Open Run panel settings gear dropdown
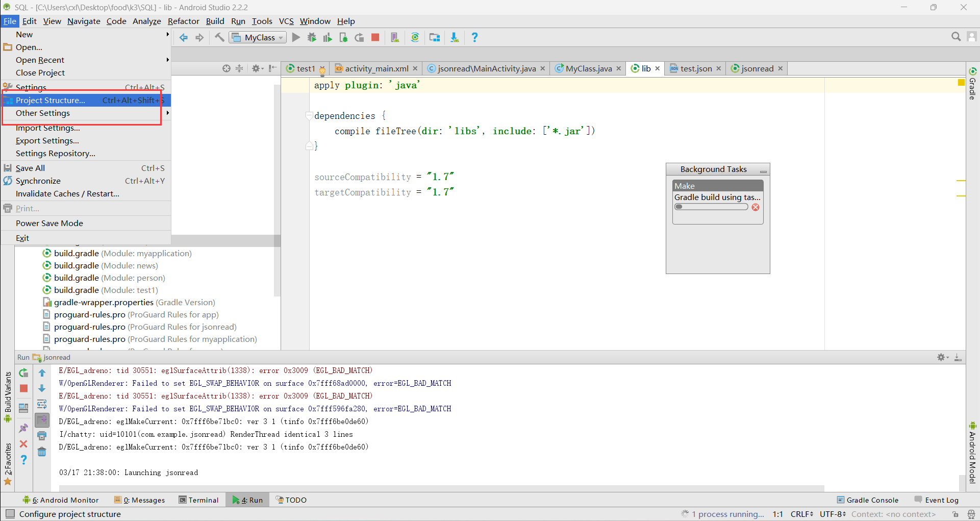The width and height of the screenshot is (980, 521). click(x=942, y=357)
